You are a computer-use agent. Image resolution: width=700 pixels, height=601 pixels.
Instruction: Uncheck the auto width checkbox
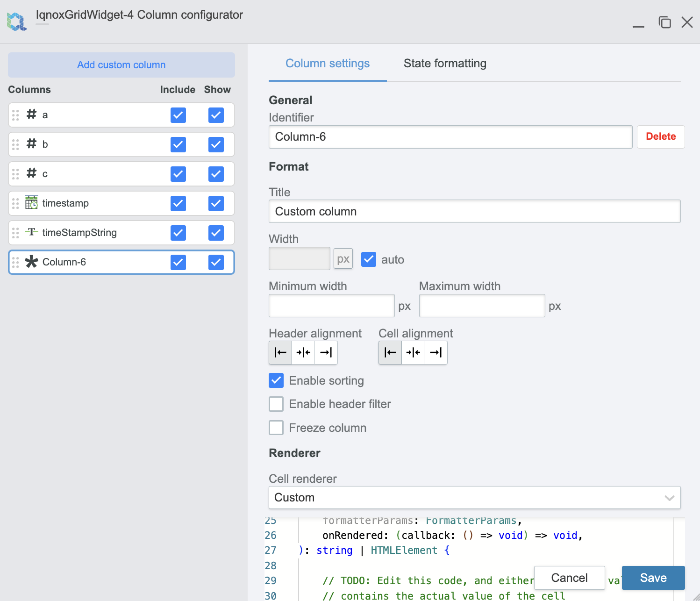coord(369,259)
